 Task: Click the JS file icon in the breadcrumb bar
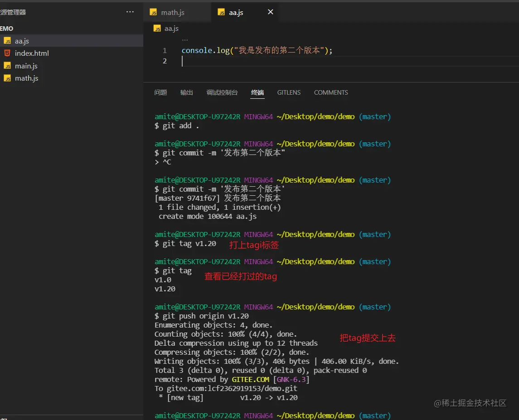click(157, 28)
